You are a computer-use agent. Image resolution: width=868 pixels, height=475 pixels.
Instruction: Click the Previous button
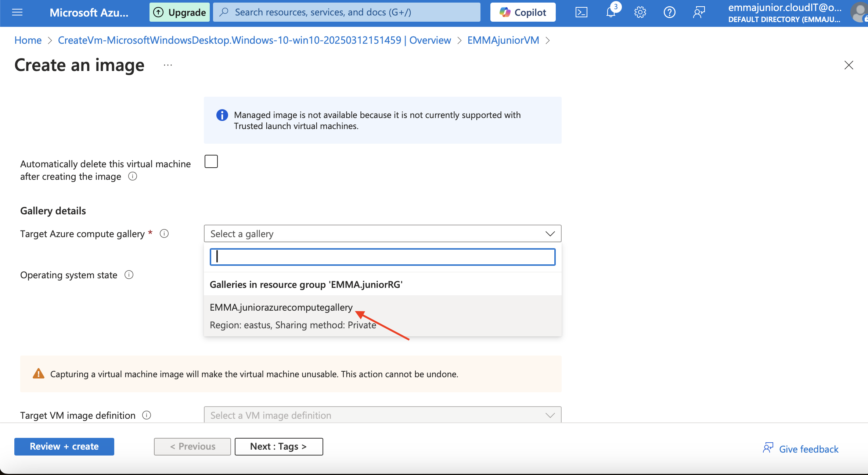click(x=192, y=446)
